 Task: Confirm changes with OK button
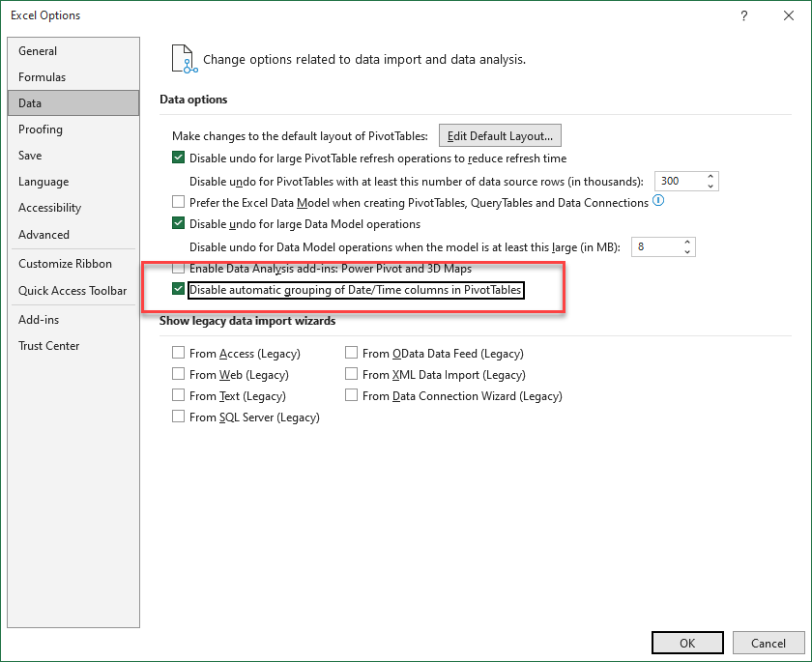[x=686, y=642]
